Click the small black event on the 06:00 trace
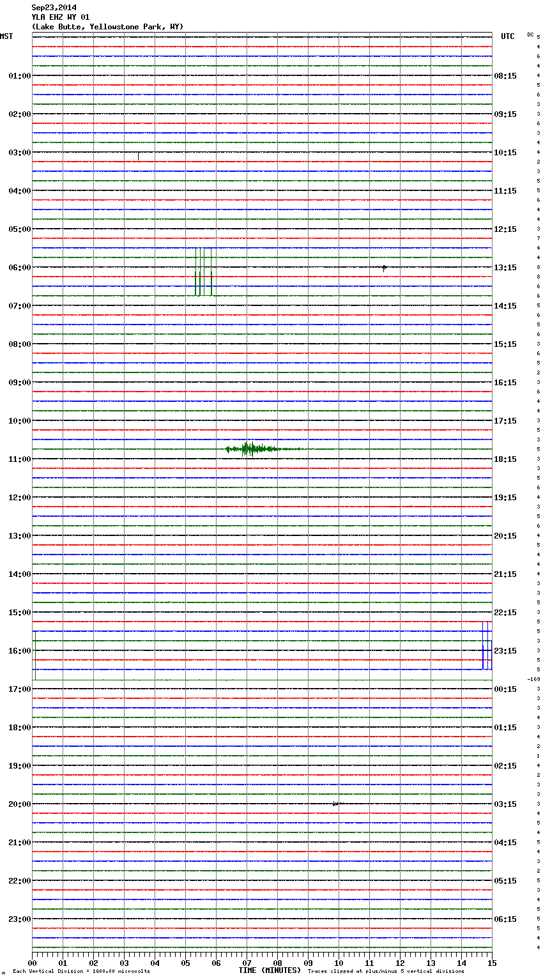 click(384, 268)
